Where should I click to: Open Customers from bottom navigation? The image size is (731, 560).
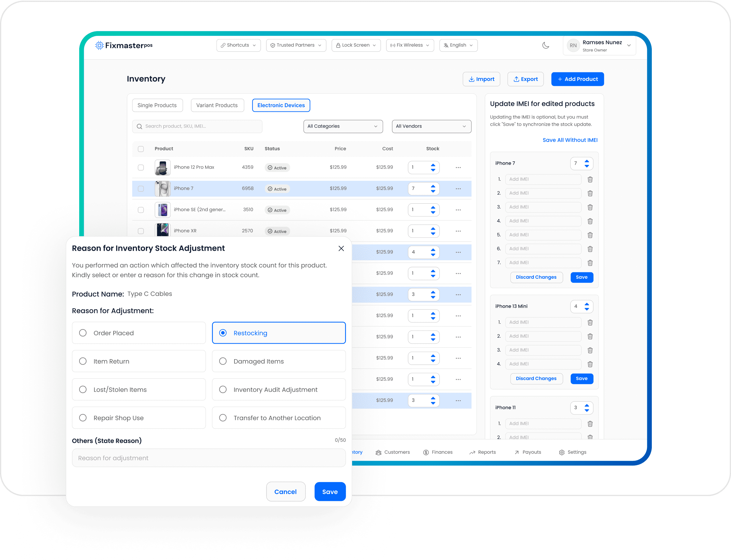pyautogui.click(x=392, y=452)
